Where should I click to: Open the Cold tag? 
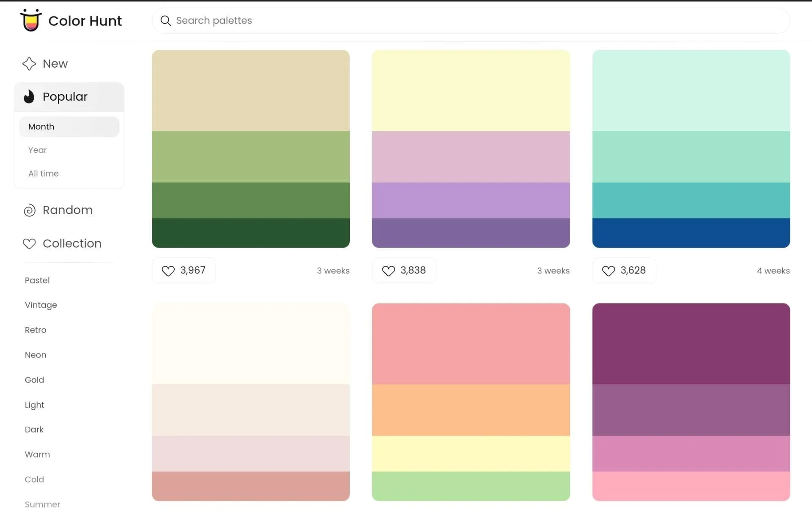[34, 479]
